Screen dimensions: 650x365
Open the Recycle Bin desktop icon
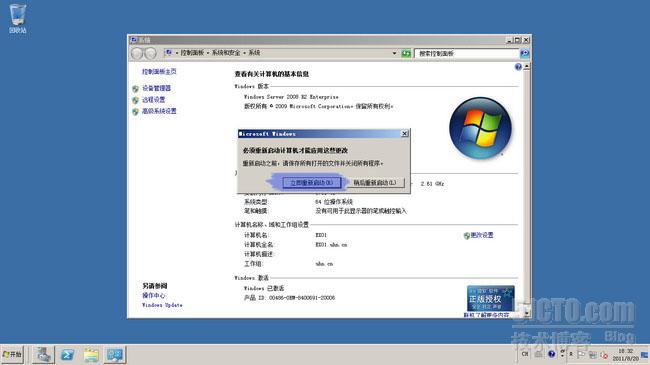pyautogui.click(x=17, y=19)
